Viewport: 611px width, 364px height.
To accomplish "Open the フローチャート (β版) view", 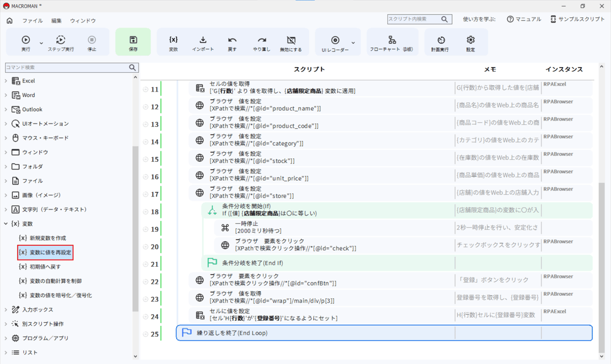I will pos(392,43).
